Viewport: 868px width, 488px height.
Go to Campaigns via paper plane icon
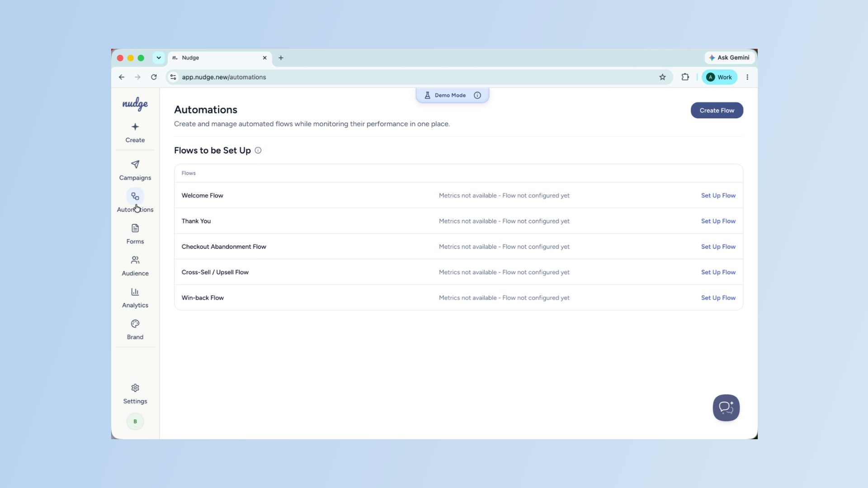point(135,164)
